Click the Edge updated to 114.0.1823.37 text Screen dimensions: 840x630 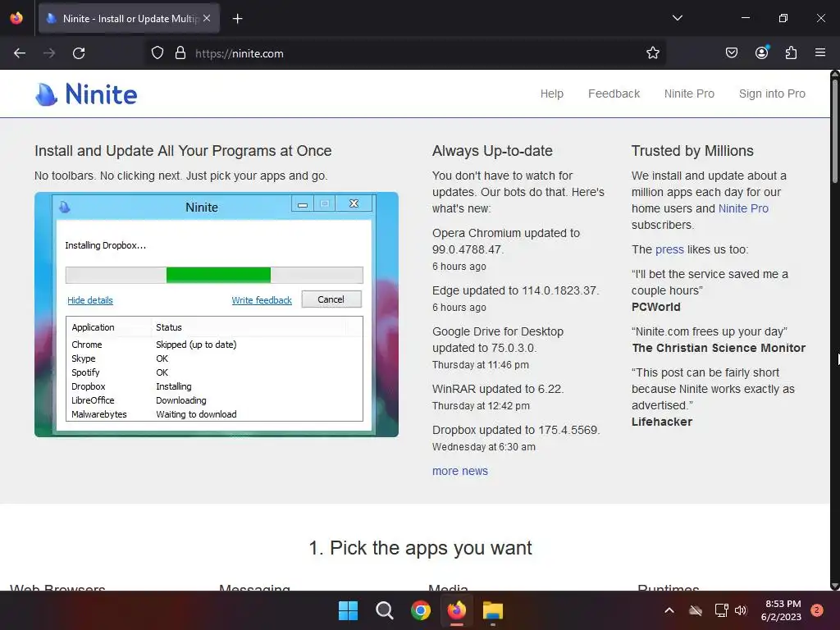pos(515,290)
